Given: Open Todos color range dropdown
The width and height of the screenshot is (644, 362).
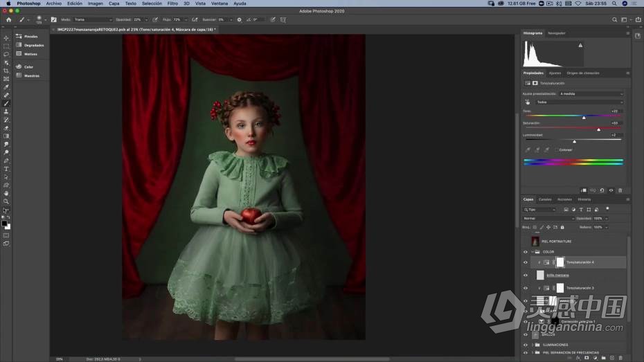Looking at the screenshot, I should click(x=580, y=102).
